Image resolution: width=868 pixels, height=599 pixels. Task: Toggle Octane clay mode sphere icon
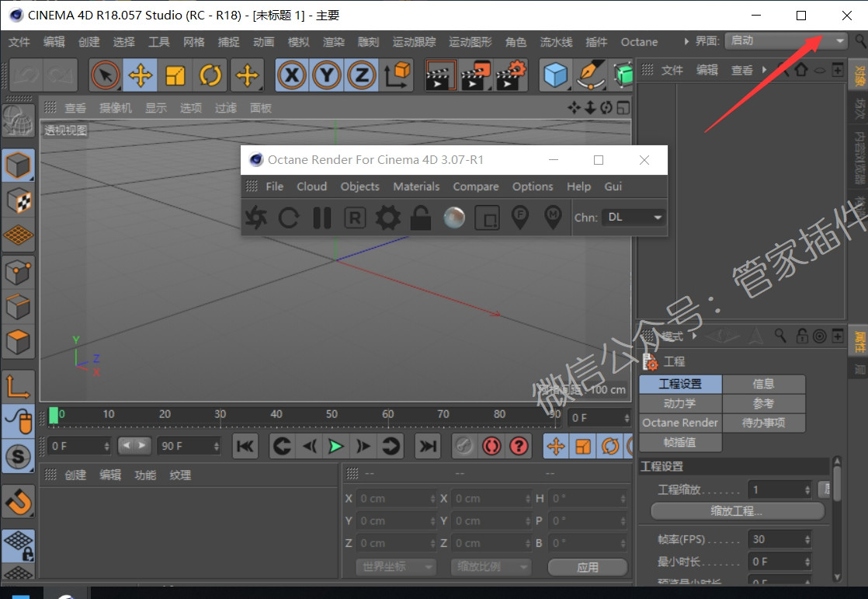(x=454, y=218)
